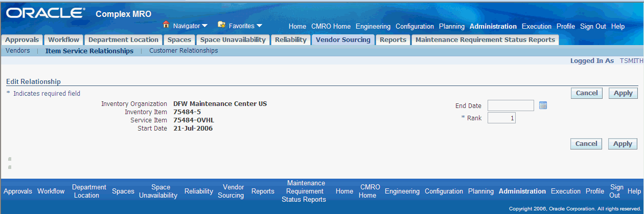This screenshot has height=214, width=644.
Task: Click the Engineering footer link
Action: pos(402,191)
